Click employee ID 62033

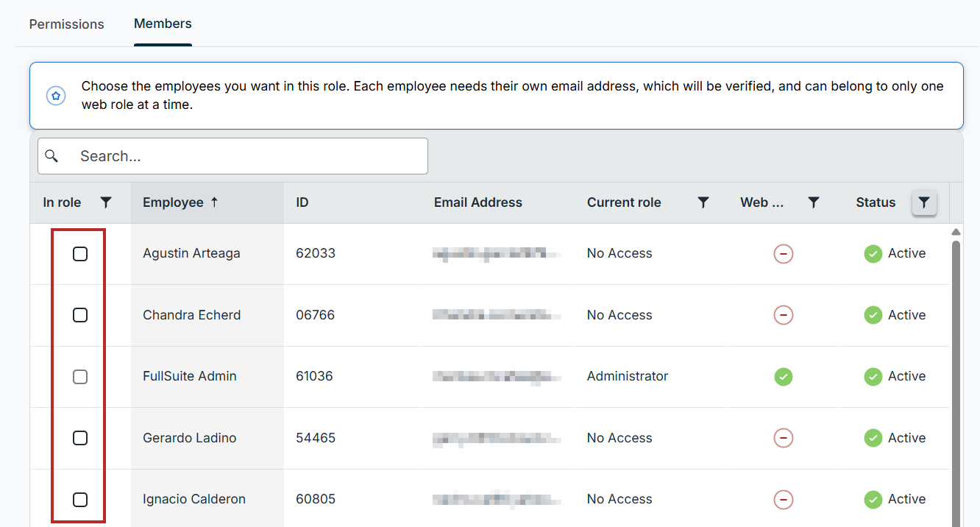[x=316, y=253]
